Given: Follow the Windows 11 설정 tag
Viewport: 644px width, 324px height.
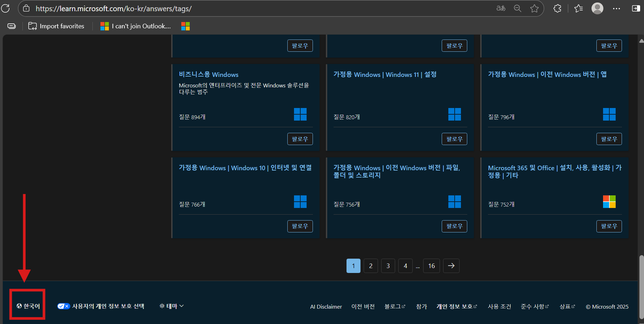Looking at the screenshot, I should [454, 139].
